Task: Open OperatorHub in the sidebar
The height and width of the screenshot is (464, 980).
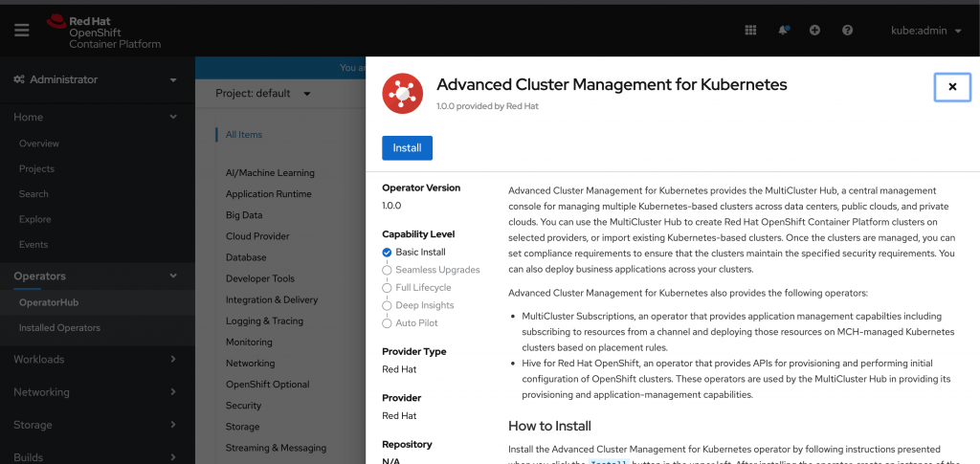Action: 48,302
